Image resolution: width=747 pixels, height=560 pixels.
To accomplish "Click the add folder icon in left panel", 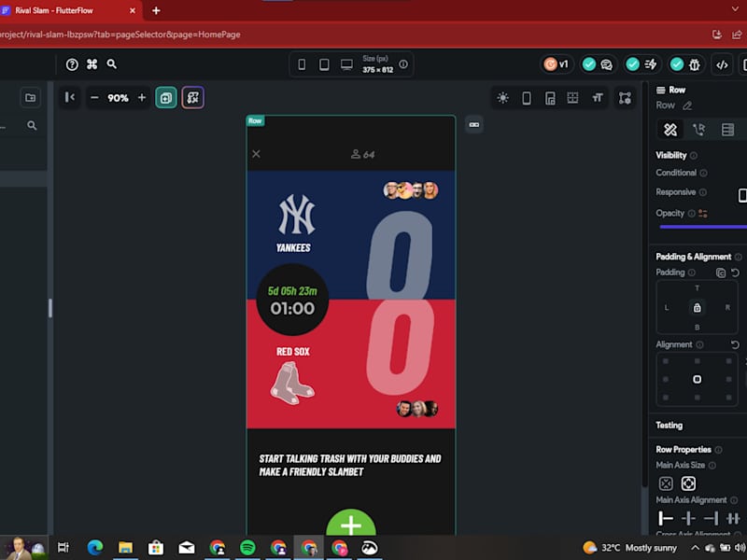I will pyautogui.click(x=31, y=98).
